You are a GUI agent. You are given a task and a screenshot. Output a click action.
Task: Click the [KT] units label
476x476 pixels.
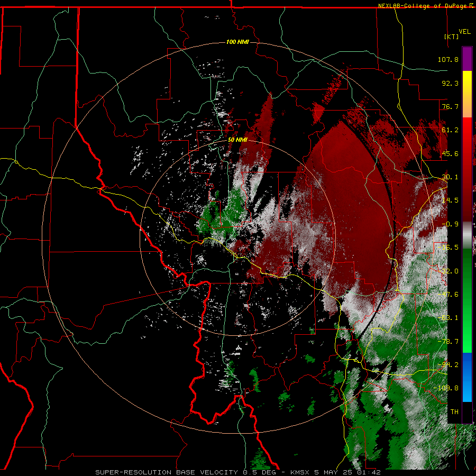pos(452,36)
